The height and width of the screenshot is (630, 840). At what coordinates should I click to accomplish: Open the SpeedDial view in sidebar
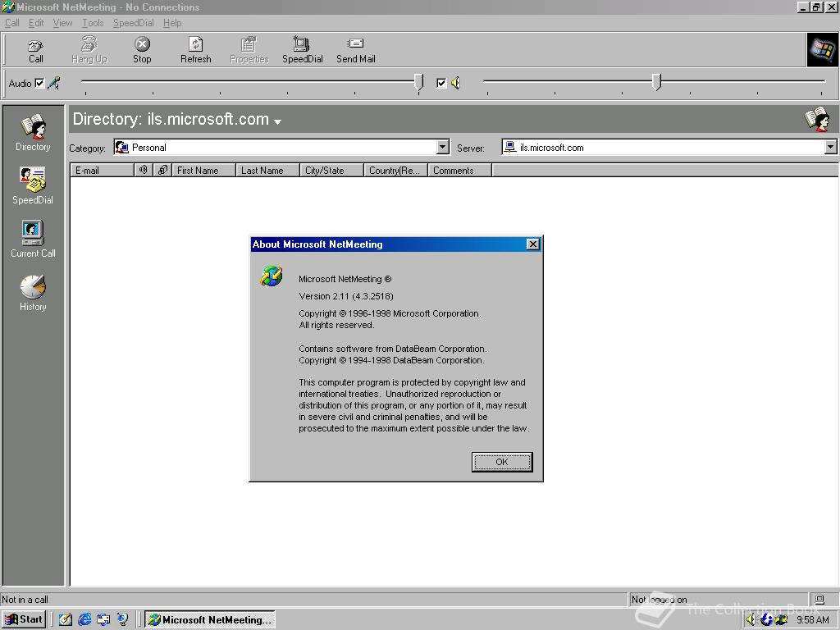pyautogui.click(x=33, y=186)
